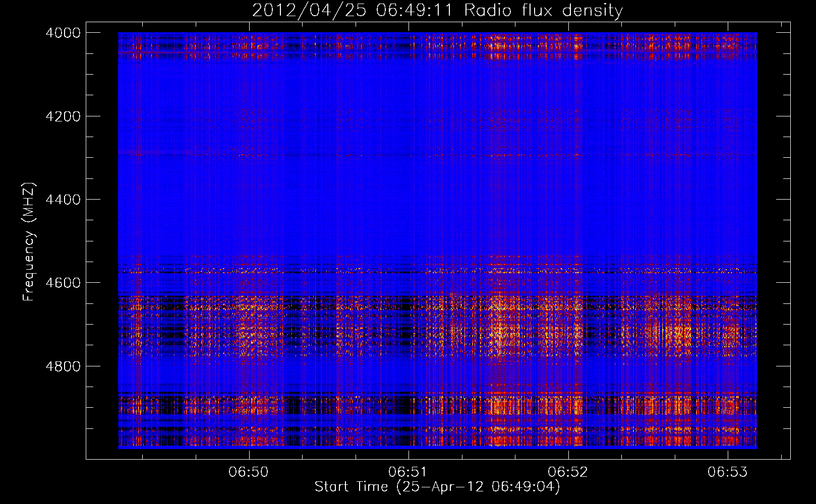The height and width of the screenshot is (504, 816).
Task: Click the 06:53 time tick label
Action: click(727, 472)
